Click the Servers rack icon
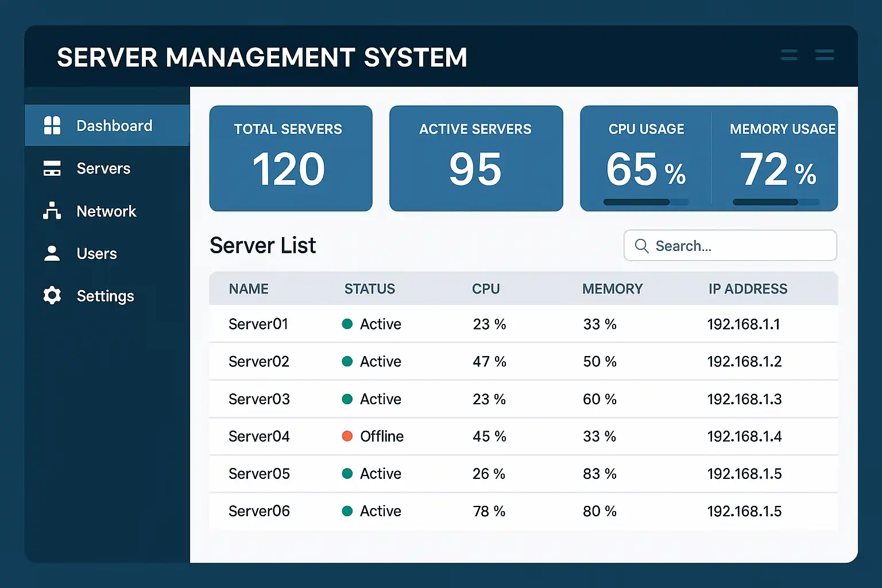The height and width of the screenshot is (588, 882). 52,168
